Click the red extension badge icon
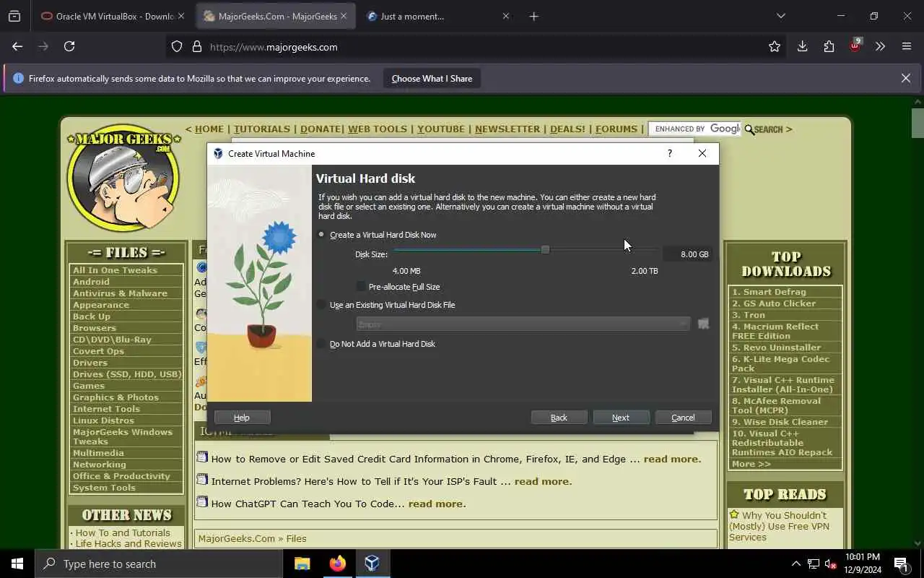The height and width of the screenshot is (578, 924). (855, 46)
